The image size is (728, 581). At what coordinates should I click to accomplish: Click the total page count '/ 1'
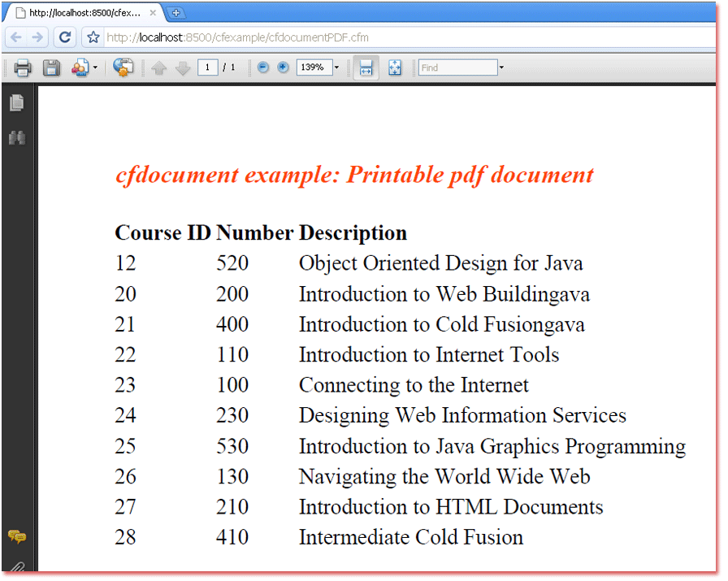click(x=228, y=67)
